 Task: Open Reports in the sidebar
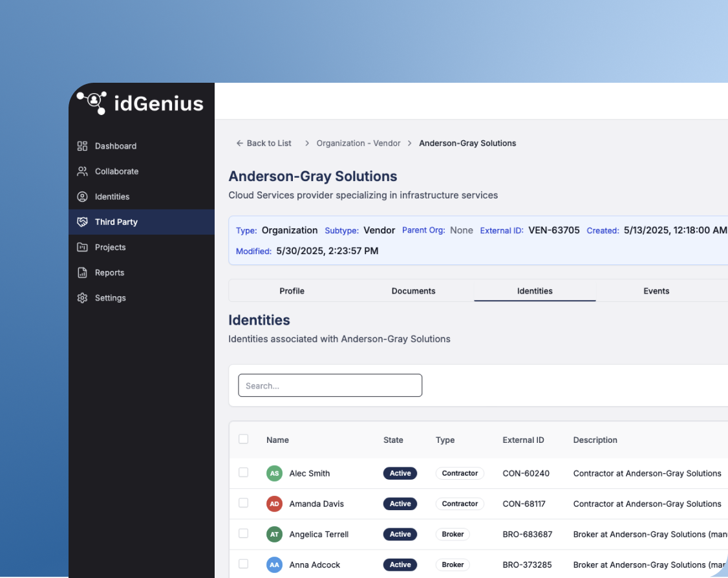tap(142, 273)
